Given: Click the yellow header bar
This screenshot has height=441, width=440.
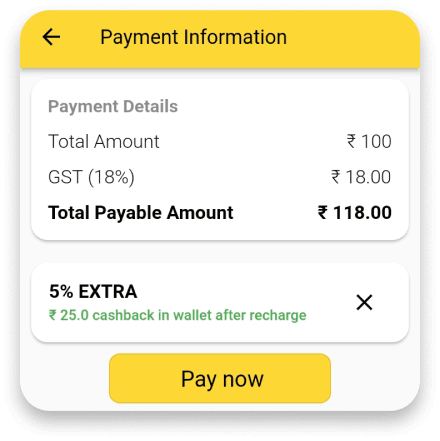Looking at the screenshot, I should coord(220,39).
